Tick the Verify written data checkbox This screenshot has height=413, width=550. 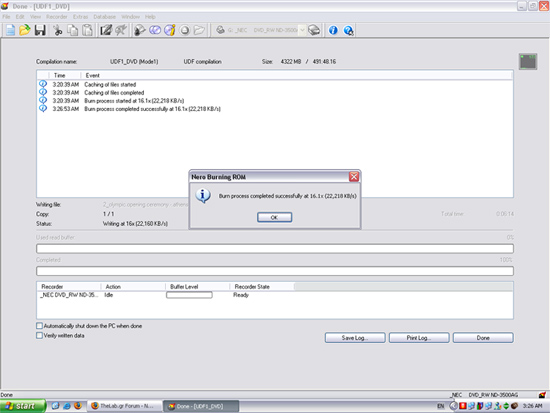click(40, 335)
